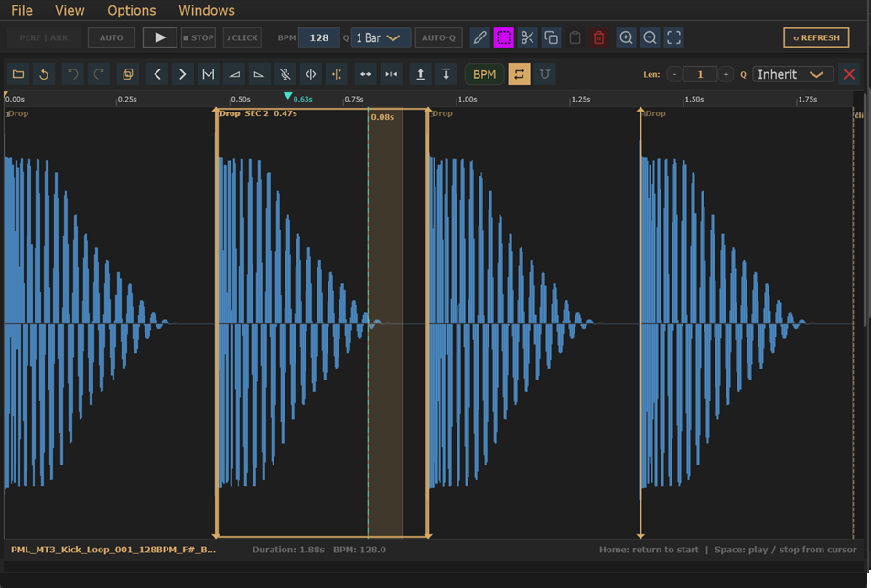
Task: Activate the magenta marquee selection tool
Action: [503, 37]
